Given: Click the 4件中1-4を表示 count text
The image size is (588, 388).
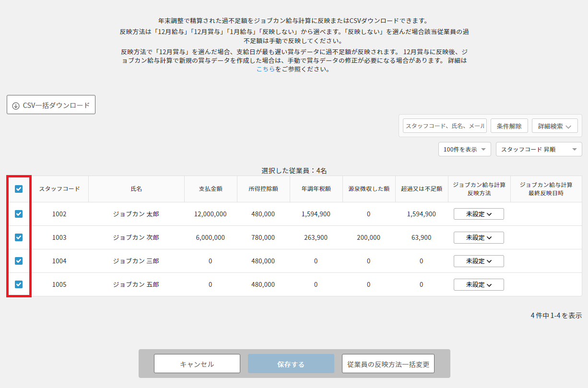Looking at the screenshot, I should tap(556, 315).
